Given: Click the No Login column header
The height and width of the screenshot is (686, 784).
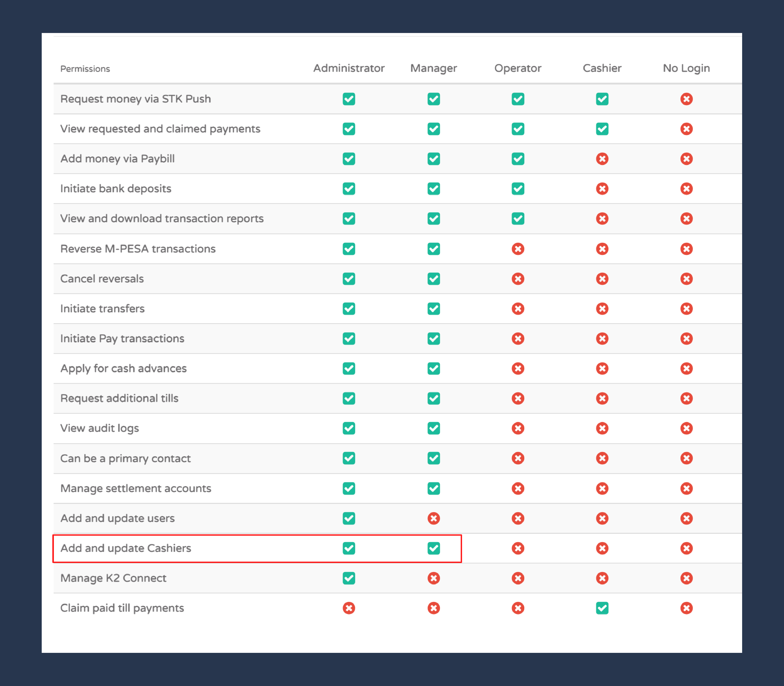Looking at the screenshot, I should pyautogui.click(x=686, y=68).
